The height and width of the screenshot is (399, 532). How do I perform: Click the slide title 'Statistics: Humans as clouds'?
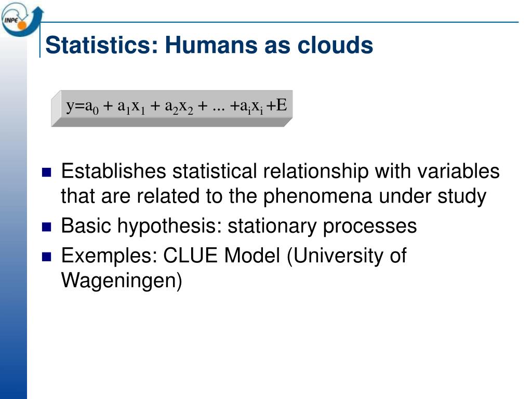[209, 45]
